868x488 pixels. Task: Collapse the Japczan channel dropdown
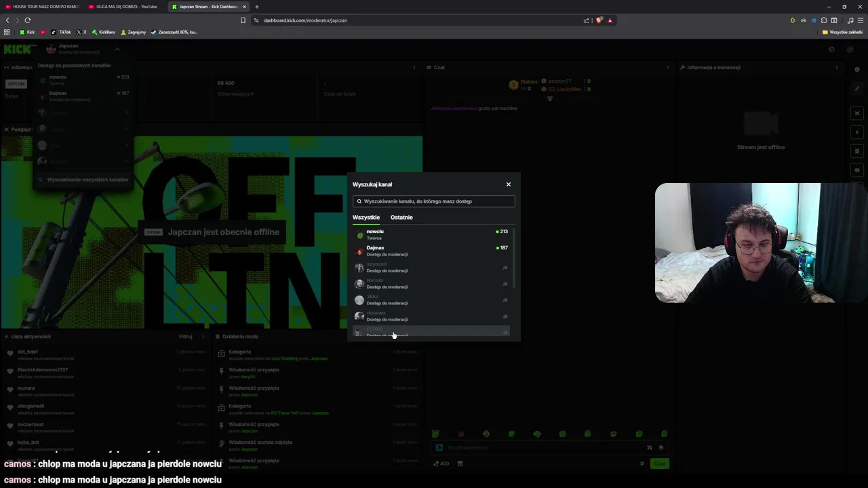click(117, 49)
